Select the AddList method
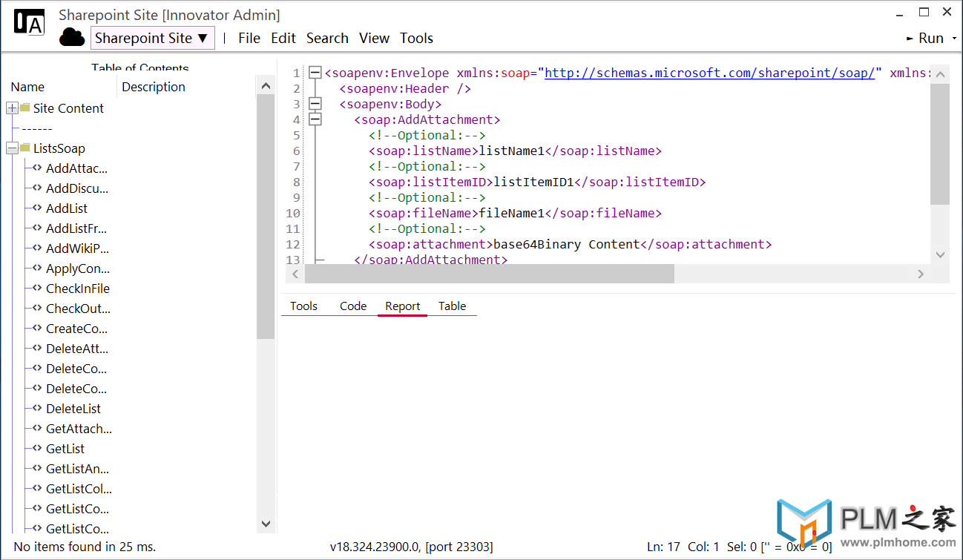This screenshot has height=560, width=963. tap(67, 208)
